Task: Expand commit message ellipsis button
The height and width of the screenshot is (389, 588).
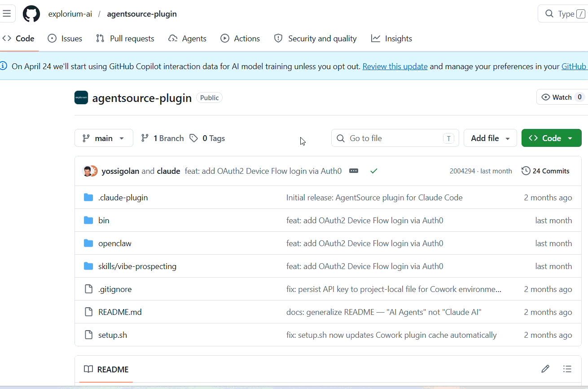Action: (x=354, y=171)
